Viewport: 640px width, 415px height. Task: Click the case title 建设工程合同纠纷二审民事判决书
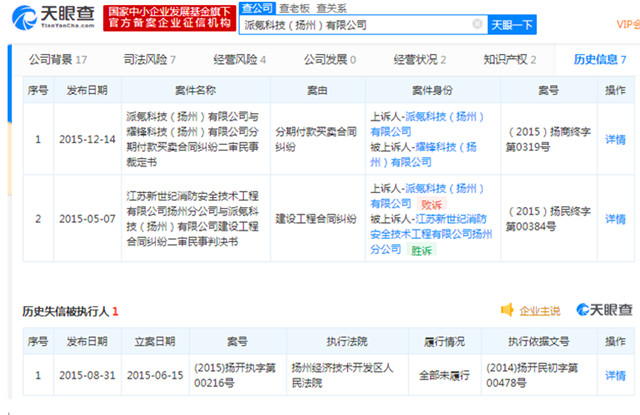coord(192,219)
